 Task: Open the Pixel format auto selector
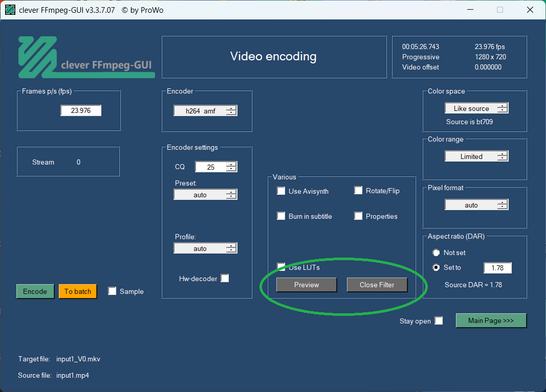476,205
